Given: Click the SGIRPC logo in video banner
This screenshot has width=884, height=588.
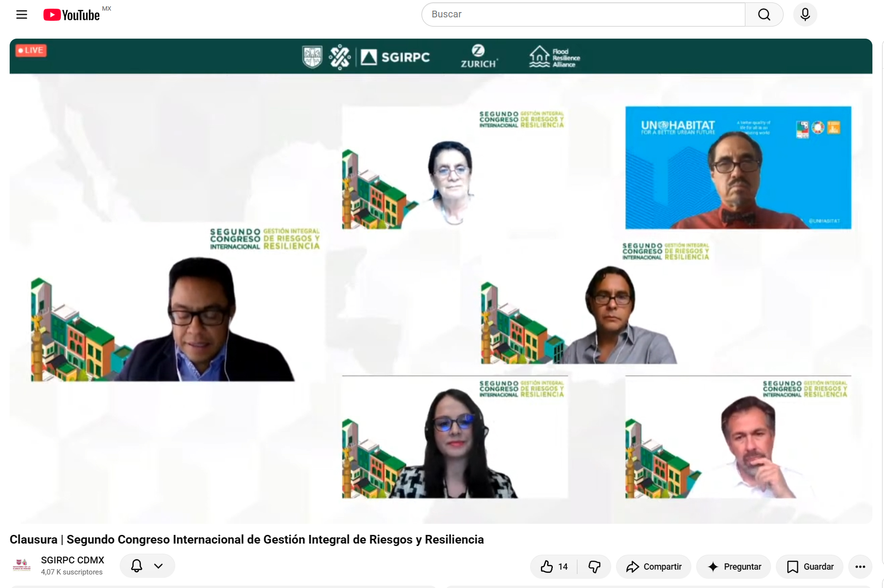Looking at the screenshot, I should [395, 57].
